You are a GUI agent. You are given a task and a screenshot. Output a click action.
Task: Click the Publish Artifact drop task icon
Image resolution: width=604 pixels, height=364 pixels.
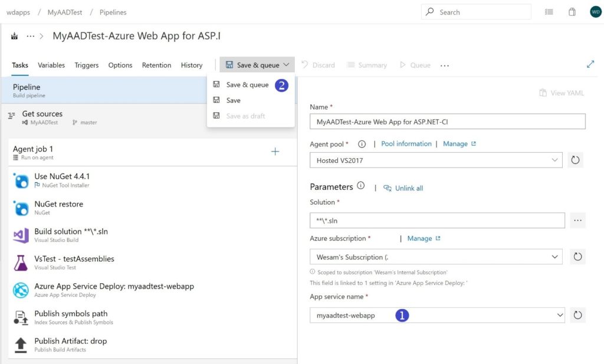[21, 345]
